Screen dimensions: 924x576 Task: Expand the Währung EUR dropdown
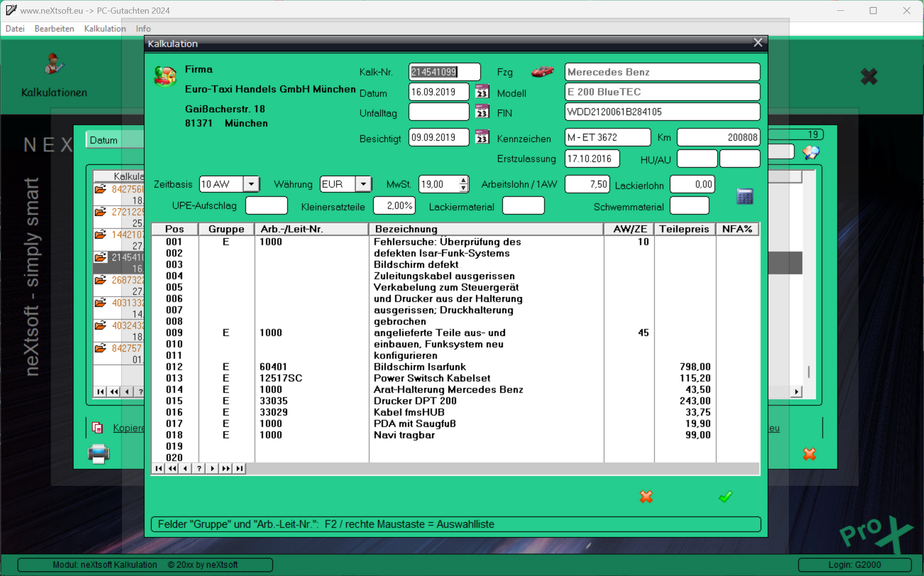point(363,184)
